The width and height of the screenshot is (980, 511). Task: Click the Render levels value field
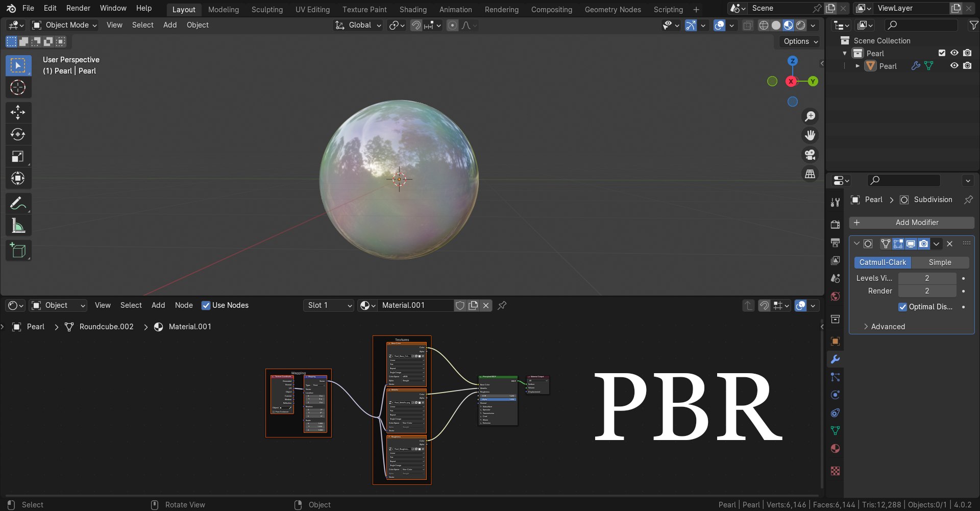click(x=927, y=291)
